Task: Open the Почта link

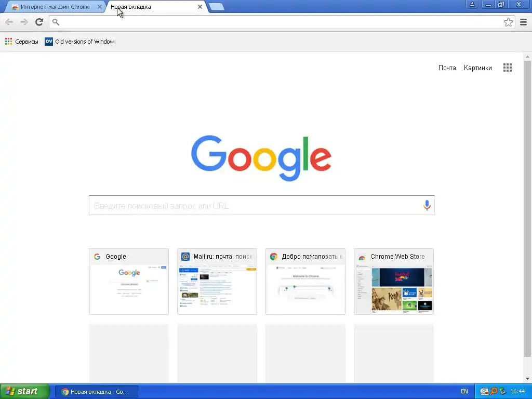Action: point(447,68)
